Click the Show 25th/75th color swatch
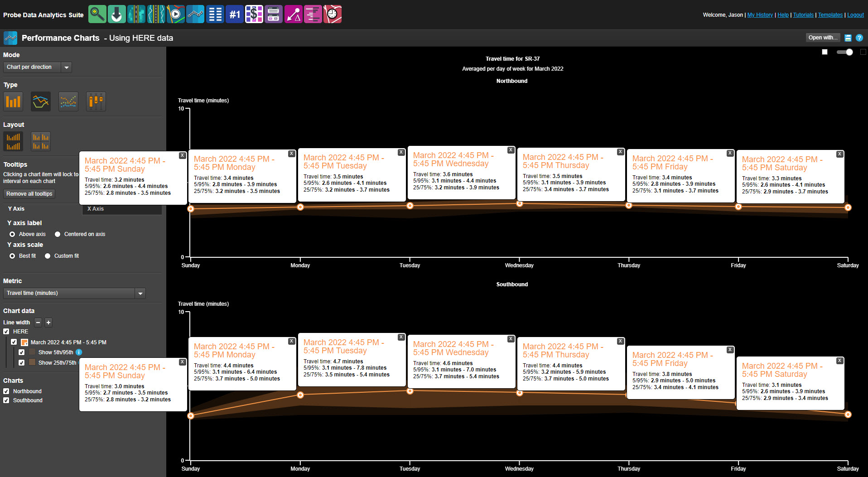 [x=32, y=362]
